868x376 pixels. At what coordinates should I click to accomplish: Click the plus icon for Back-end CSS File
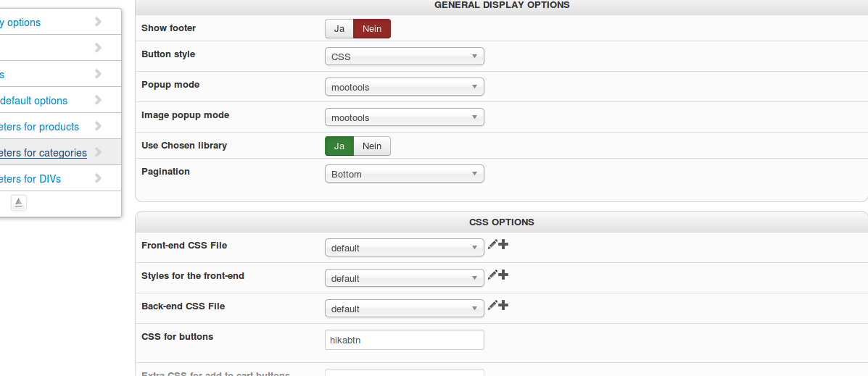503,306
